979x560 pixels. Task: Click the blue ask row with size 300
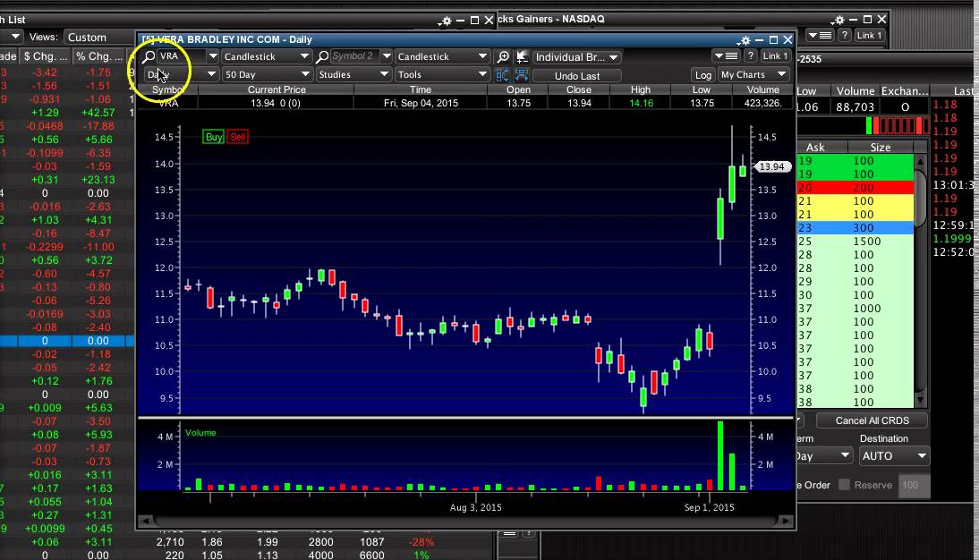[x=856, y=228]
